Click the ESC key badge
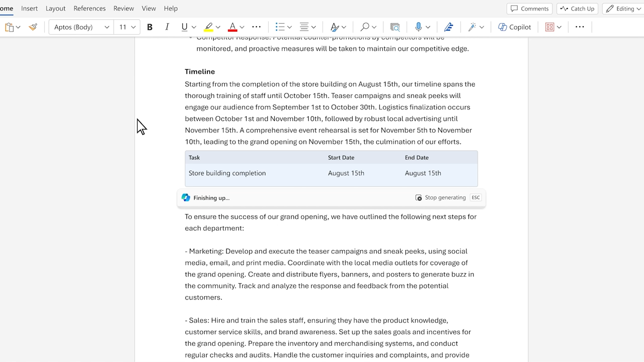644x362 pixels. (475, 198)
